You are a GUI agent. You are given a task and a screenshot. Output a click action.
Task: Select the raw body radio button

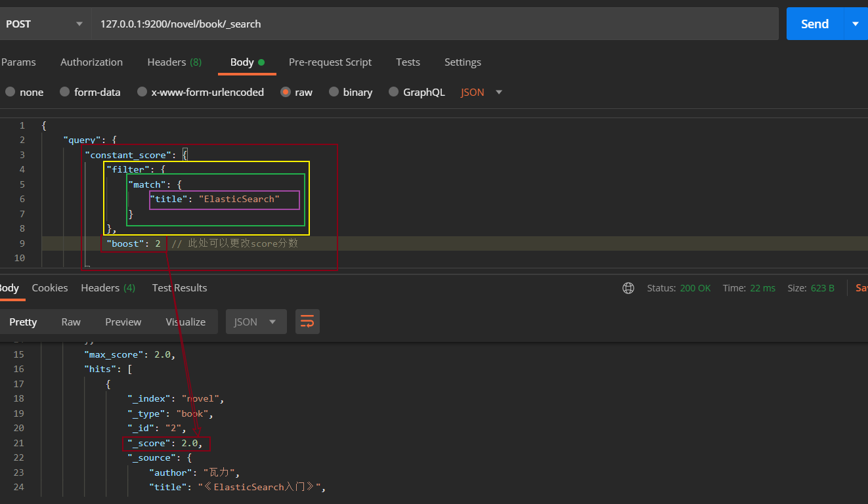(286, 92)
